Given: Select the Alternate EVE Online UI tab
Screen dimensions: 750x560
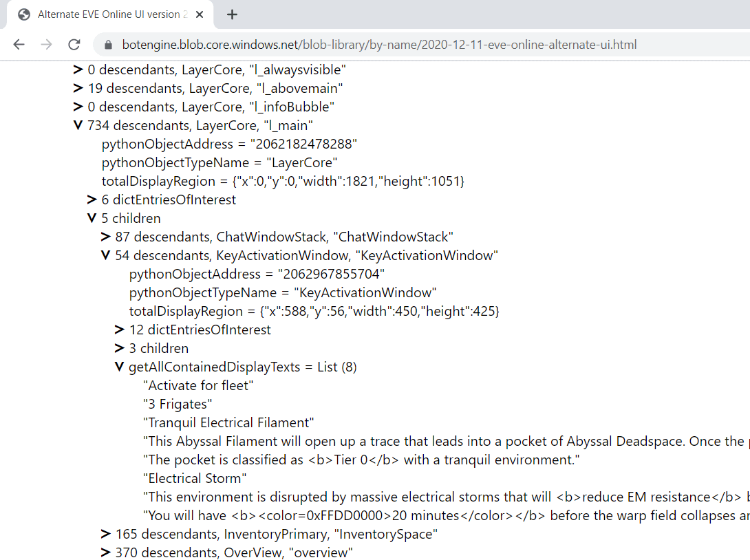Looking at the screenshot, I should click(x=111, y=15).
